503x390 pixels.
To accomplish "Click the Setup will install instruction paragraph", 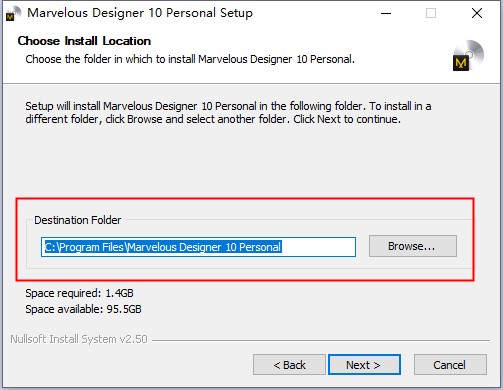I will click(x=228, y=113).
